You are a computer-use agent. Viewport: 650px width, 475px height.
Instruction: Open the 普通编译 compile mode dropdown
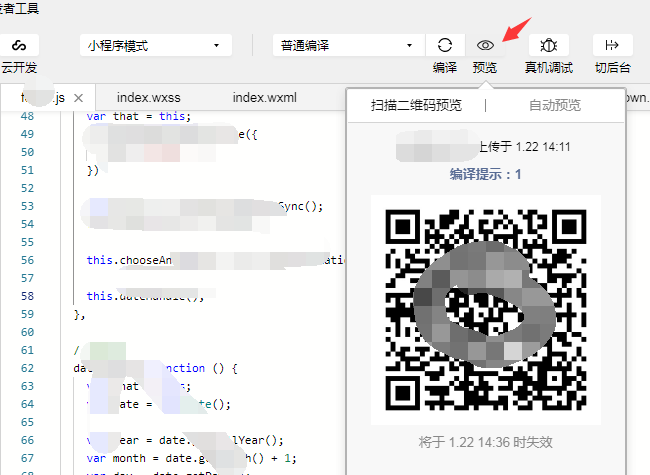348,45
